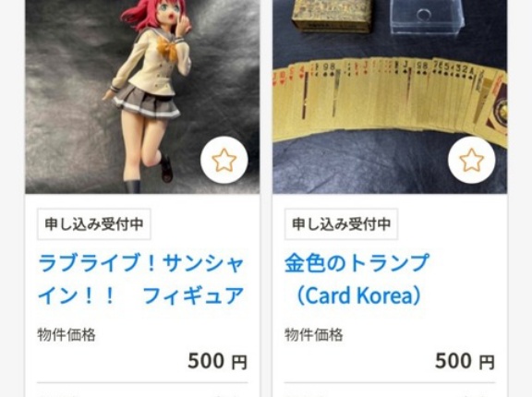This screenshot has height=397, width=532.
Task: Click the clear plastic card case in photo
Action: point(427,17)
